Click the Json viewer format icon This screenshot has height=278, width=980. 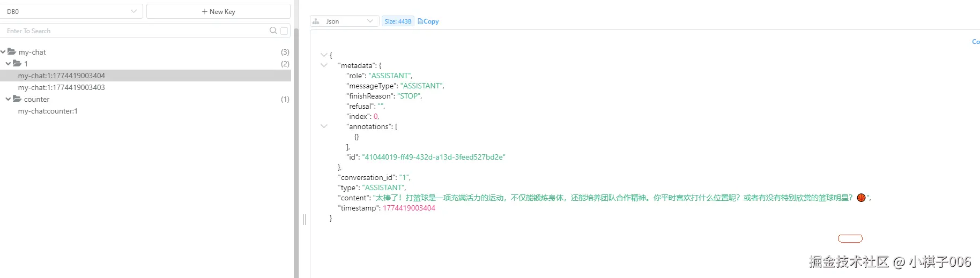point(316,21)
